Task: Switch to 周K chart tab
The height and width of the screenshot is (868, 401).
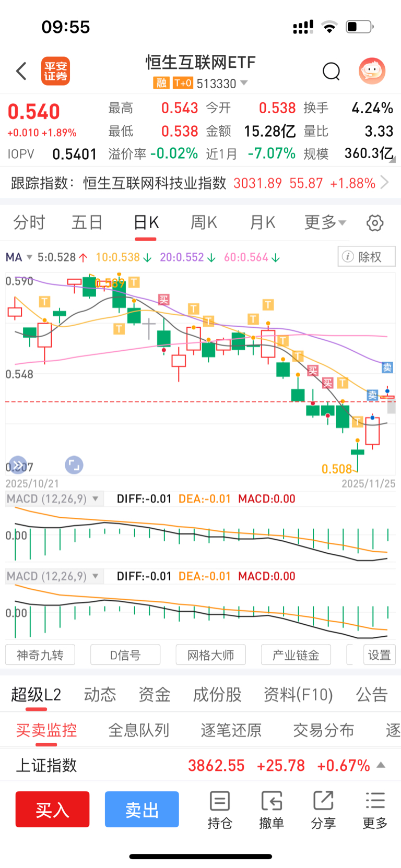Action: [x=204, y=223]
